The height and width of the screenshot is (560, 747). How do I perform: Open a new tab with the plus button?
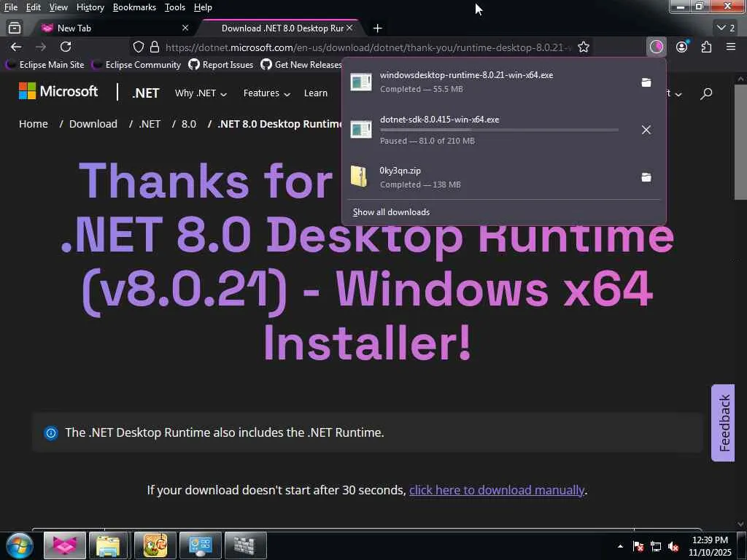tap(377, 28)
